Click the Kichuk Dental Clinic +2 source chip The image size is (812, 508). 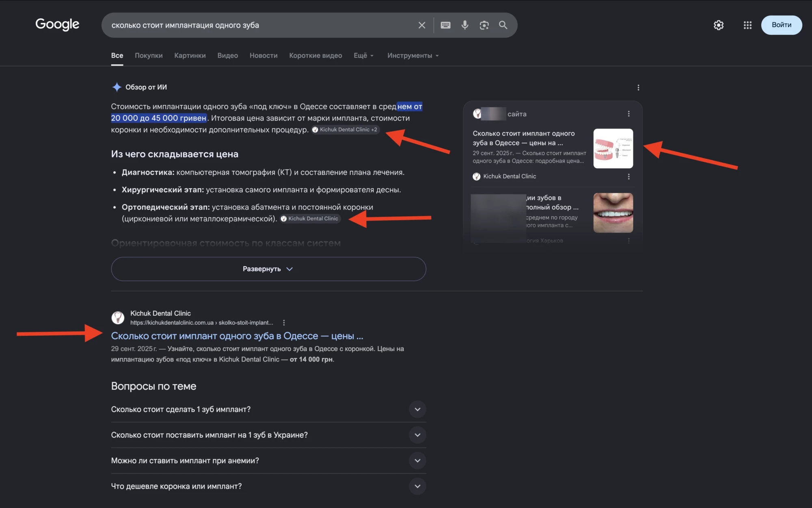[x=346, y=130]
